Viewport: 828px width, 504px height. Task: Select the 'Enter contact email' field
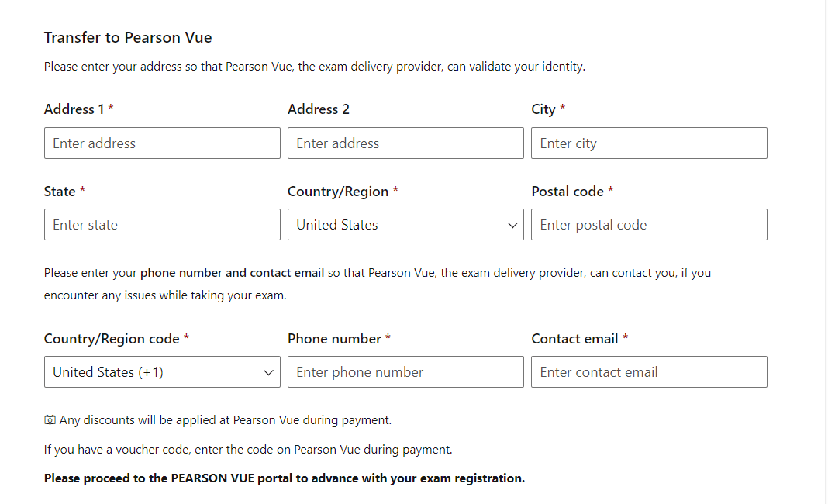click(649, 372)
